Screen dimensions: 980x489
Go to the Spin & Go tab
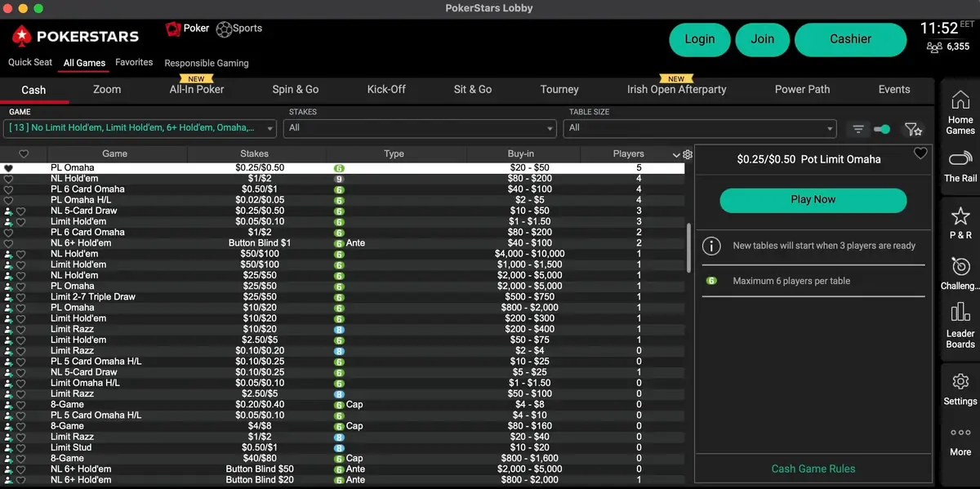[x=296, y=90]
